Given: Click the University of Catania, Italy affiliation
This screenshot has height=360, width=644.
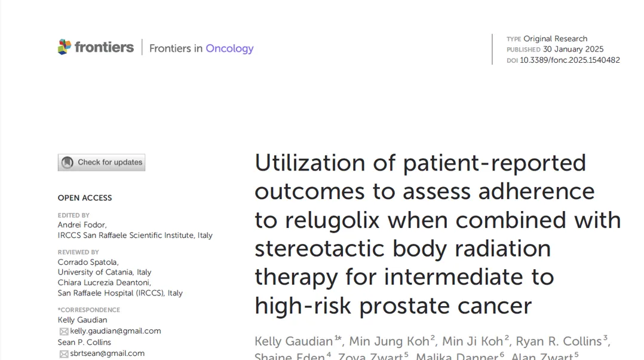Looking at the screenshot, I should 105,272.
